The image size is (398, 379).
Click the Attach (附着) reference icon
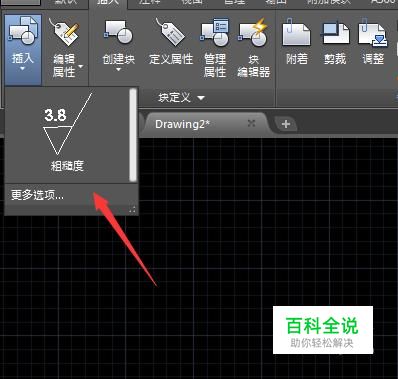tap(296, 33)
